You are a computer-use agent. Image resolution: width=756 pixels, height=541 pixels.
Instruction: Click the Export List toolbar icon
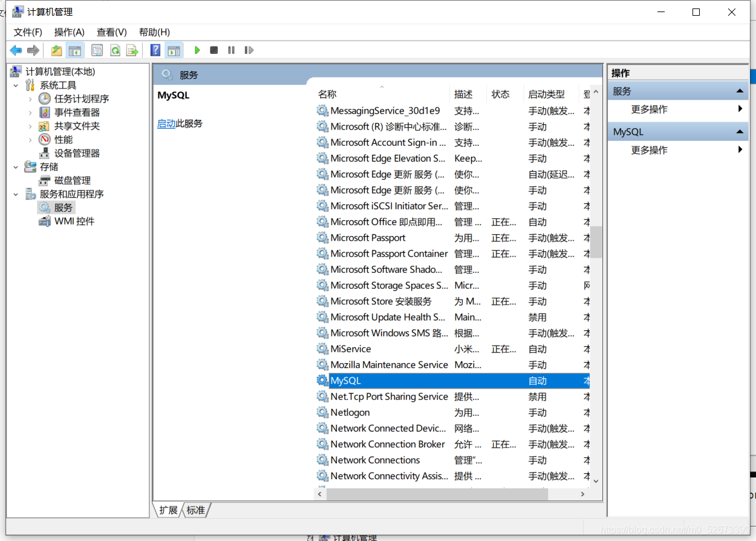132,50
